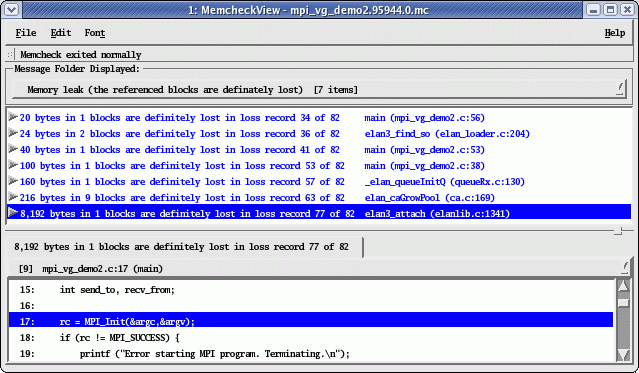The height and width of the screenshot is (373, 639).
Task: Close the MemcheckView window
Action: pos(627,9)
